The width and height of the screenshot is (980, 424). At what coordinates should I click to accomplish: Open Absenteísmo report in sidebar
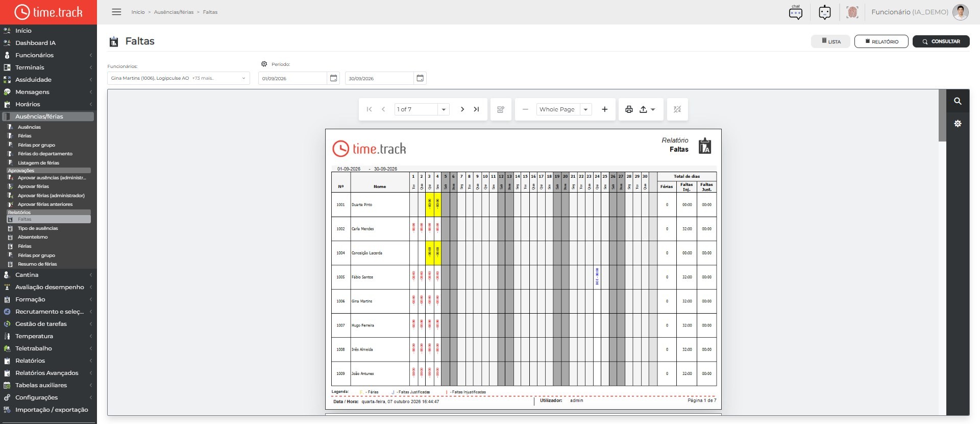point(33,237)
